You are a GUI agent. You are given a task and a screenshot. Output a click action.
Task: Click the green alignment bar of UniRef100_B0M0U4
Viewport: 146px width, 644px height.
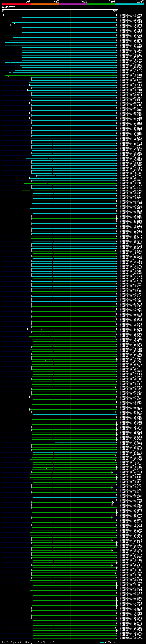(61, 75)
